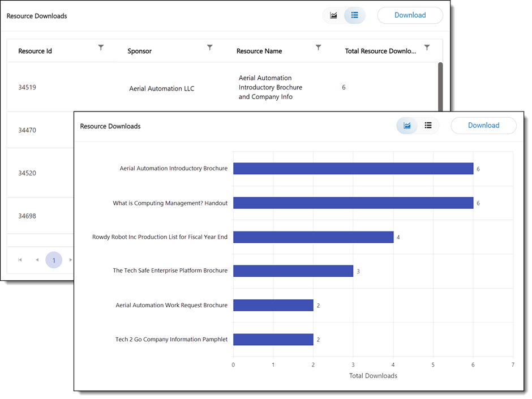Click chart view icon in the front chart panel
532x399 pixels.
click(407, 126)
